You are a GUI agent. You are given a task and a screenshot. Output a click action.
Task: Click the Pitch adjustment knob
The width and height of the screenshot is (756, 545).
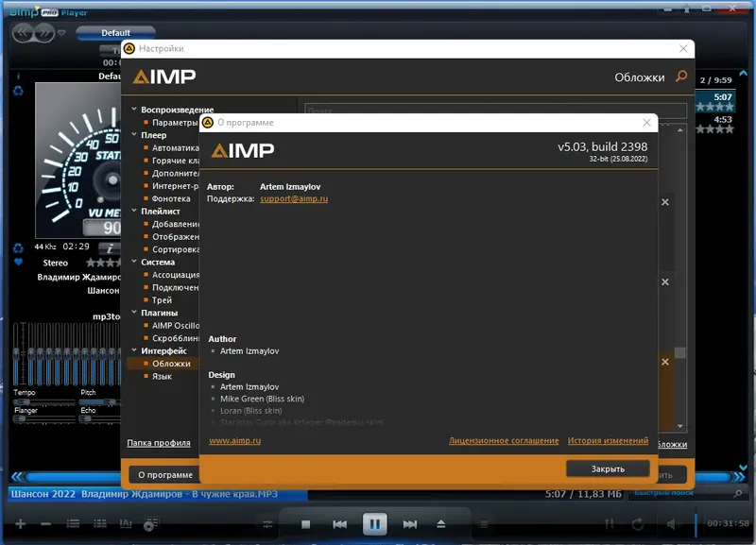[x=109, y=401]
